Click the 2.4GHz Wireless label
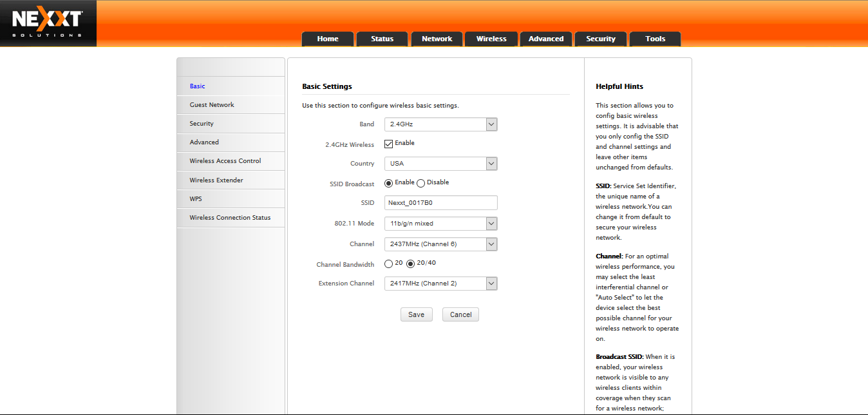Screen dimensions: 868x415 pos(350,145)
